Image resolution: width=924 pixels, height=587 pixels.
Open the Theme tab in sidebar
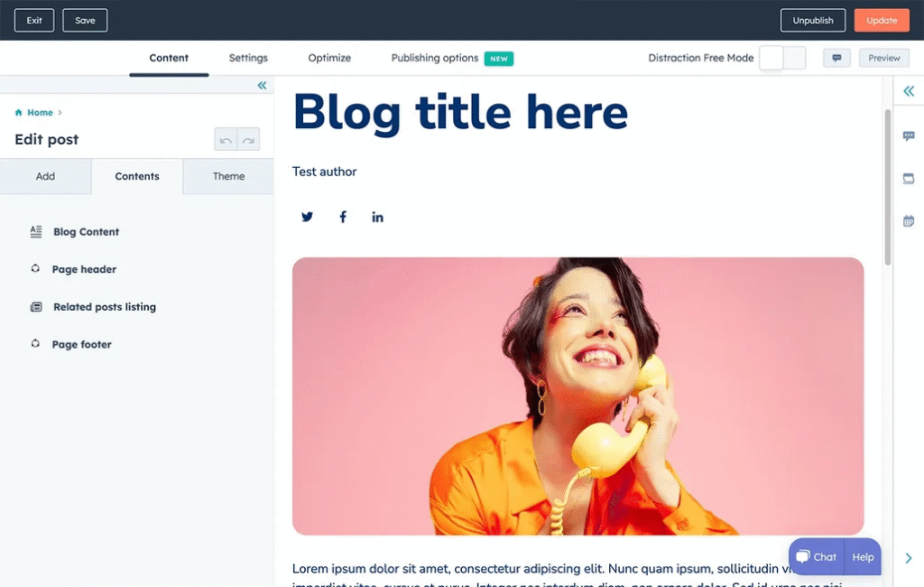(x=228, y=176)
